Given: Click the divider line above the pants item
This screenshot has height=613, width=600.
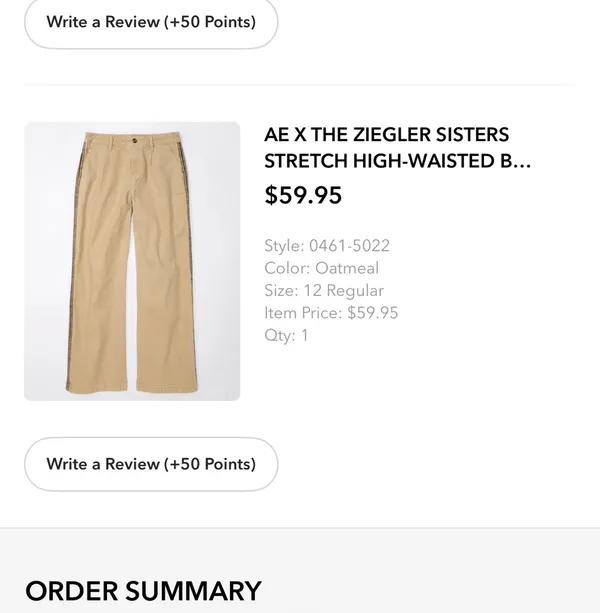Looking at the screenshot, I should click(x=300, y=84).
